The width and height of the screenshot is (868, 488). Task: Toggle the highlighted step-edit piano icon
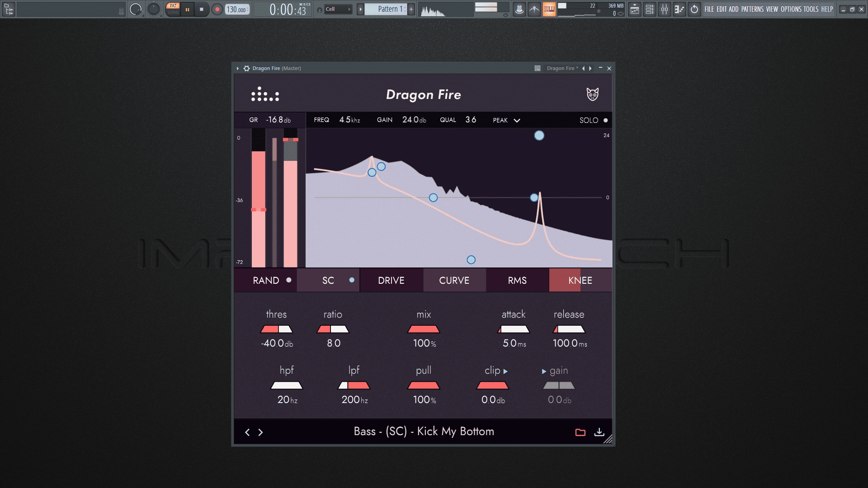(549, 9)
